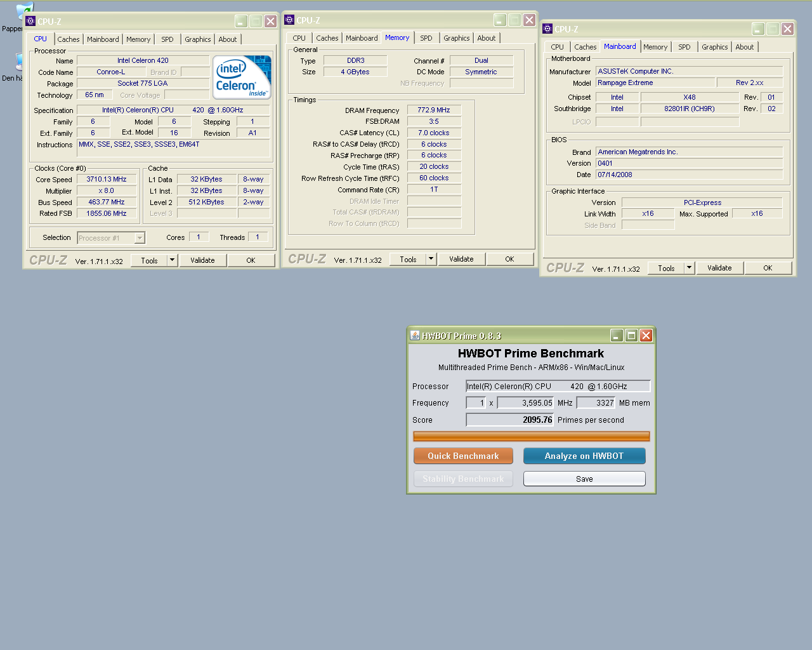
Task: Click OK in CPU window
Action: (251, 260)
